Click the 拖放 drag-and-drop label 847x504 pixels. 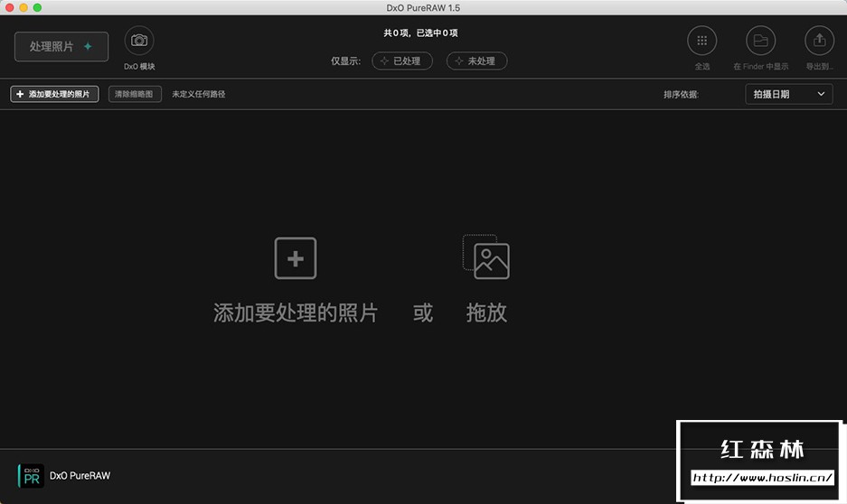tap(486, 313)
